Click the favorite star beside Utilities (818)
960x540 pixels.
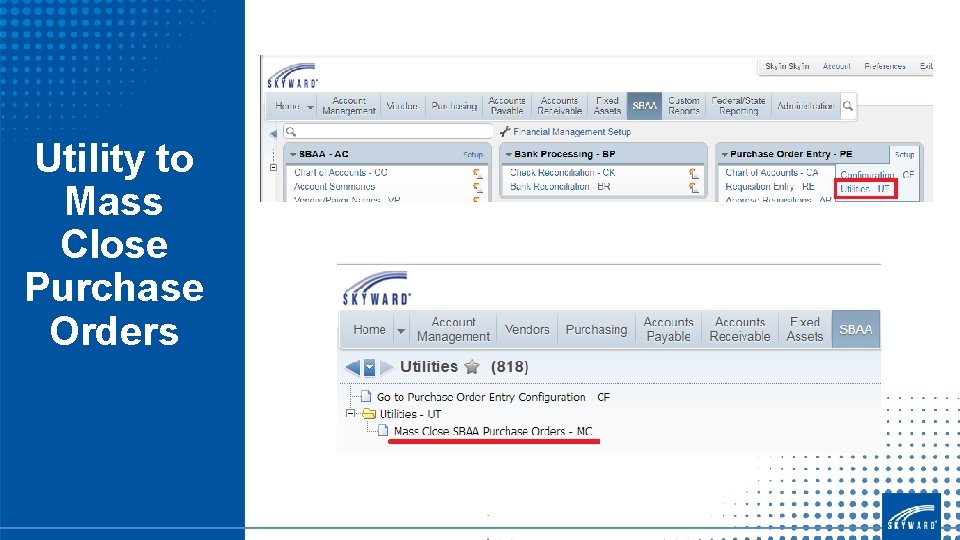pyautogui.click(x=472, y=367)
